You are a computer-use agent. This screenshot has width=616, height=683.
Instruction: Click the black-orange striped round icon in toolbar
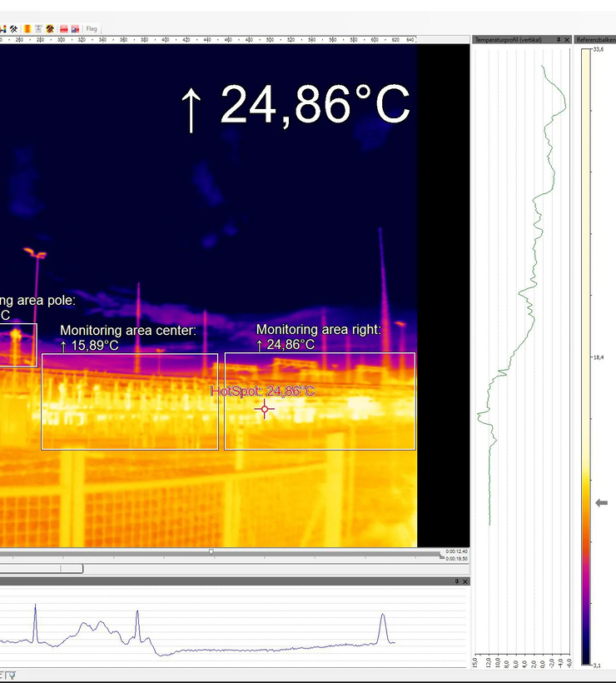(x=50, y=29)
